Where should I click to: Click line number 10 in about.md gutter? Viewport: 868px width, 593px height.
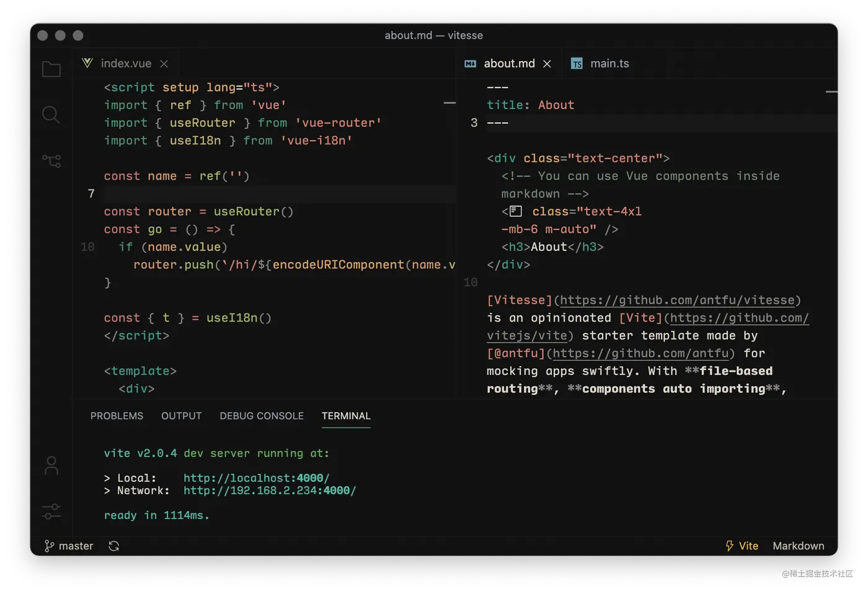click(471, 282)
